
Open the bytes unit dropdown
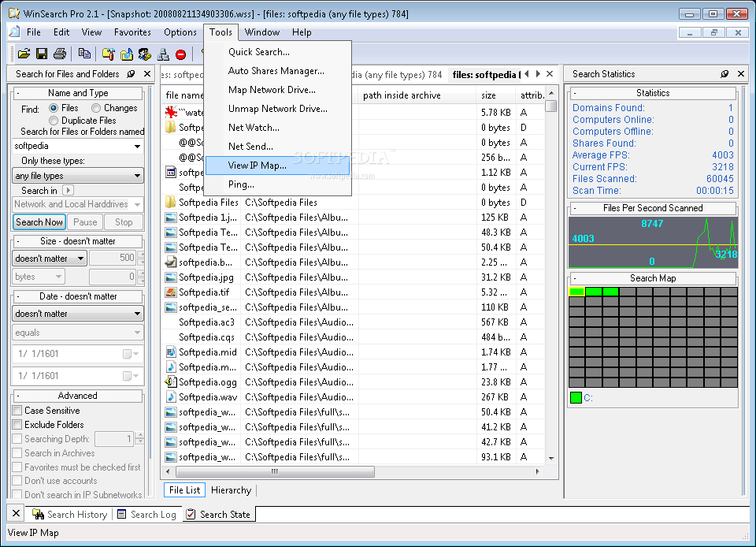pos(58,277)
